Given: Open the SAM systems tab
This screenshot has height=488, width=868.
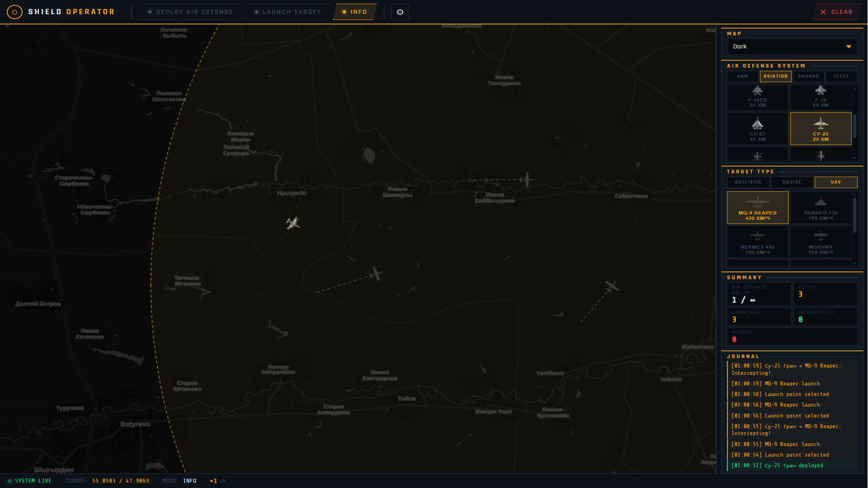Looking at the screenshot, I should pos(743,76).
